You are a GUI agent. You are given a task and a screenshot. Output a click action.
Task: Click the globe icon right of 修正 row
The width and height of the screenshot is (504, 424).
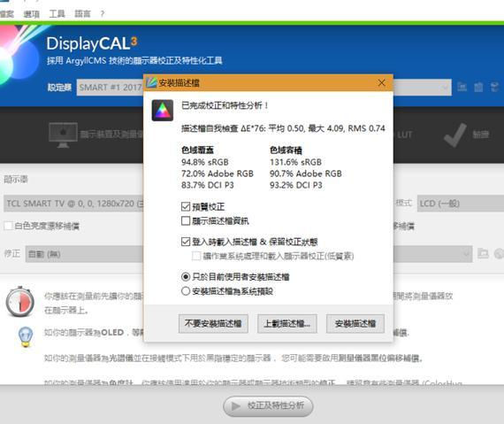(500, 254)
